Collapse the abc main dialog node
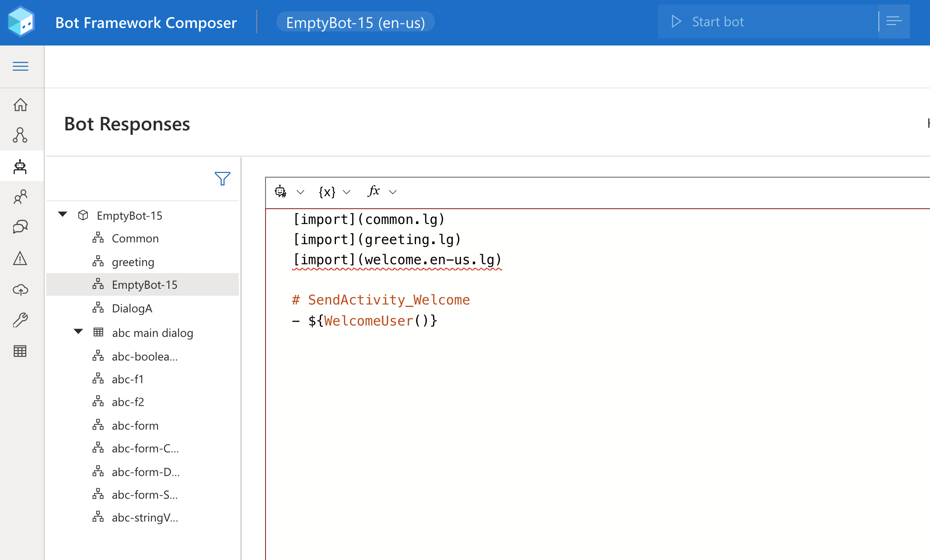The image size is (930, 560). point(78,332)
